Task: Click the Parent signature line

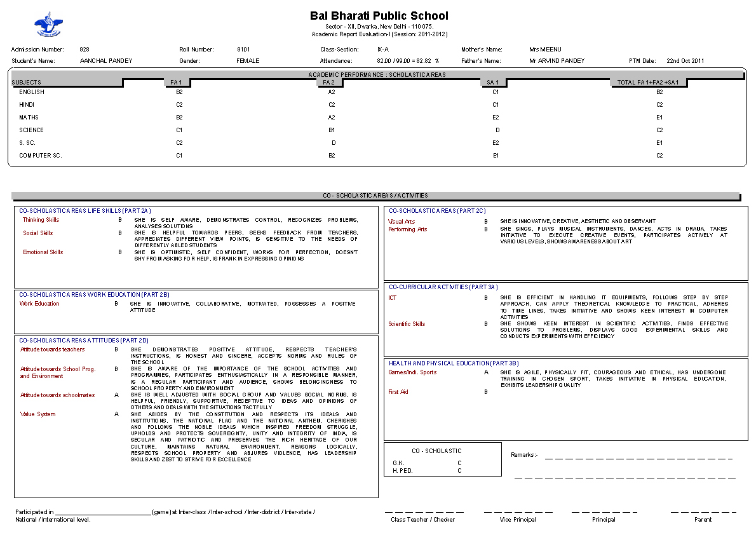Action: click(x=703, y=512)
